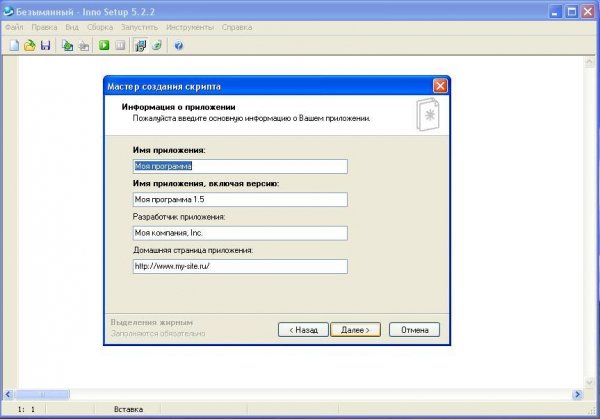Click the Далее button to continue
This screenshot has height=419, width=600.
(355, 330)
